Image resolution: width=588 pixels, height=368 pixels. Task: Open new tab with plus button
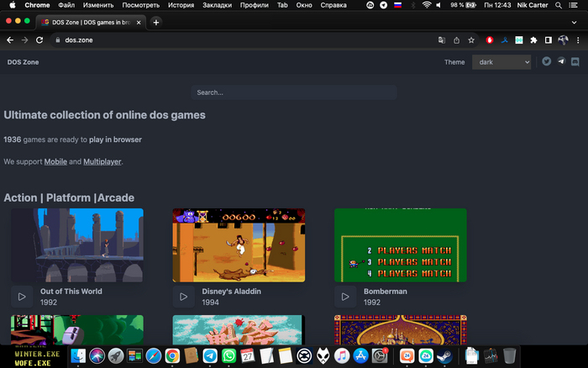coord(156,23)
